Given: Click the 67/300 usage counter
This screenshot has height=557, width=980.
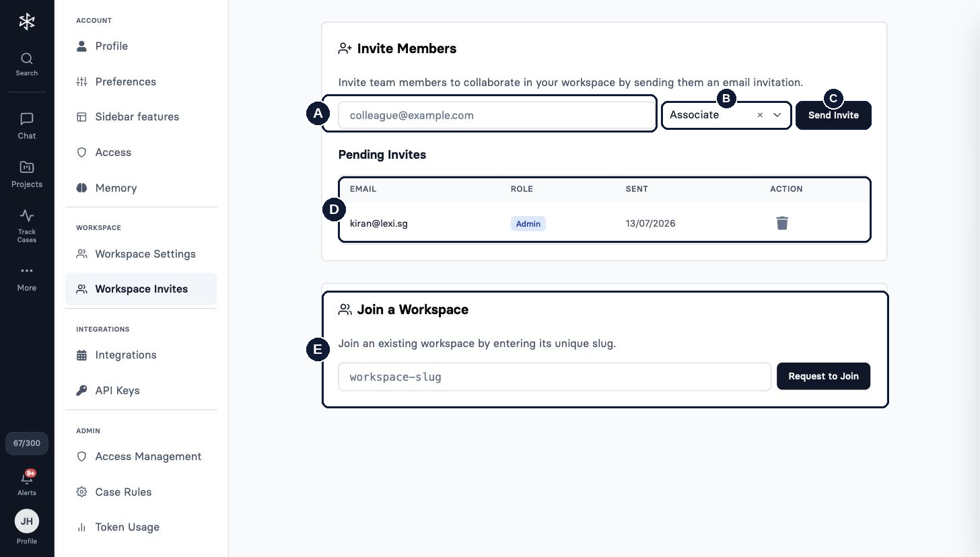Looking at the screenshot, I should point(27,443).
